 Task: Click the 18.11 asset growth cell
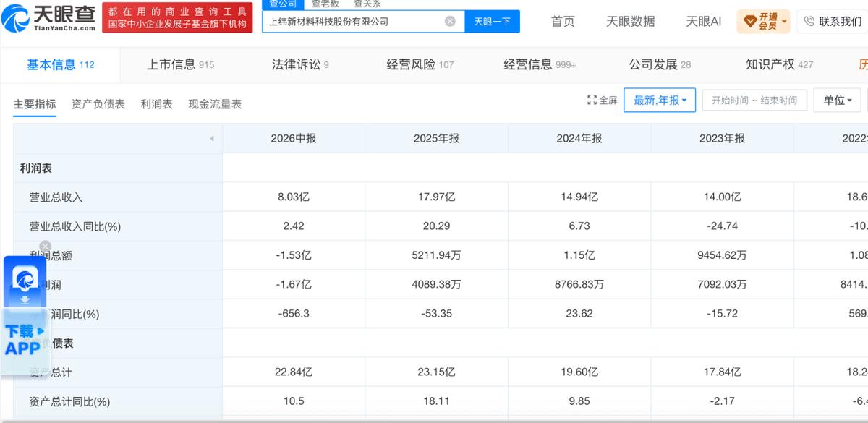[436, 401]
